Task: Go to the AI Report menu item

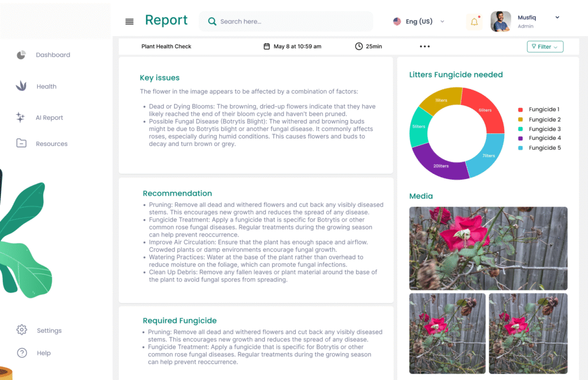Action: pos(49,118)
